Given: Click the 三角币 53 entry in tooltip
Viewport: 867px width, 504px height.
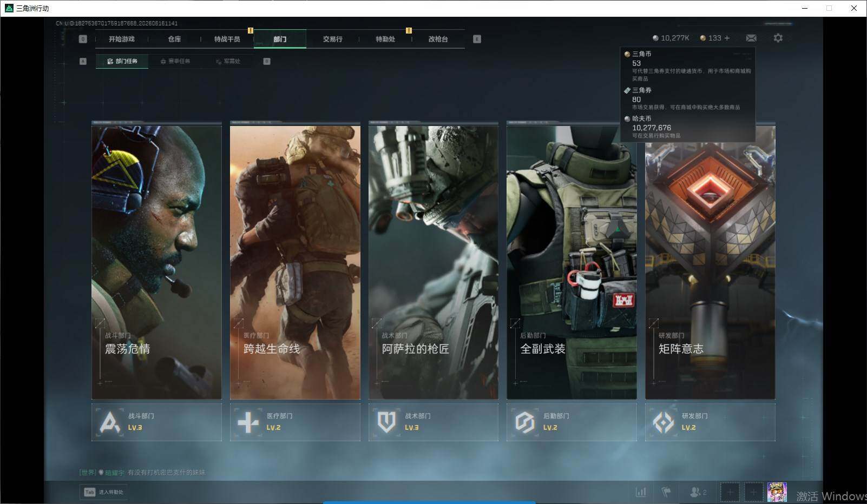Looking at the screenshot, I should coord(687,66).
